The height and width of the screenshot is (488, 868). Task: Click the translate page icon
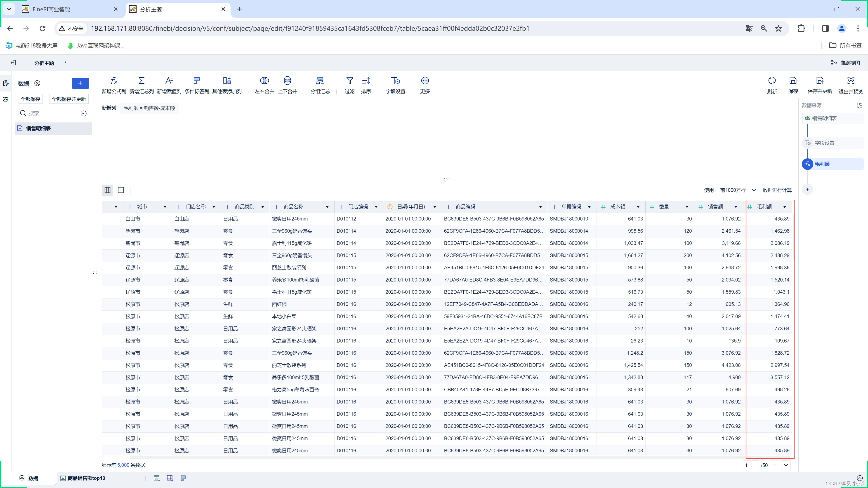[749, 28]
